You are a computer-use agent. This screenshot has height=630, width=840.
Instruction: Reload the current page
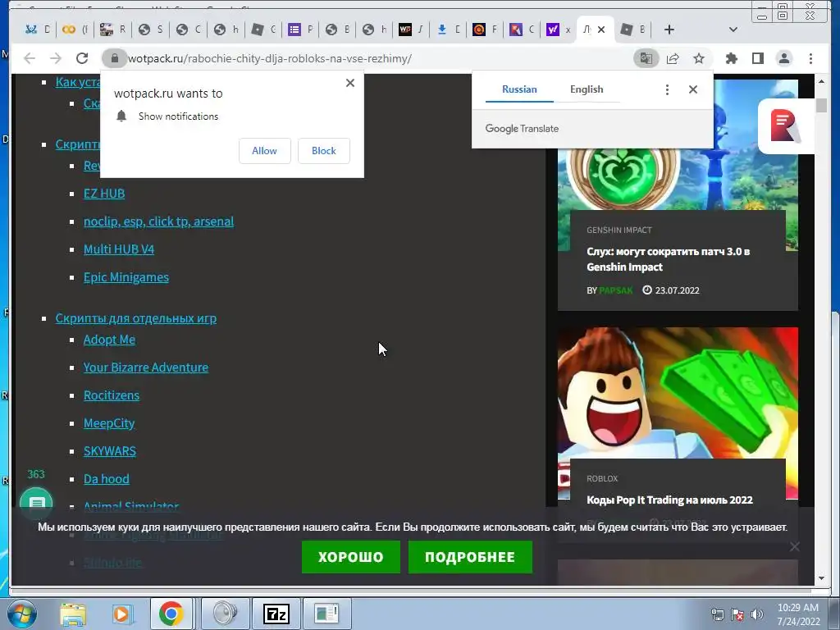coord(82,58)
